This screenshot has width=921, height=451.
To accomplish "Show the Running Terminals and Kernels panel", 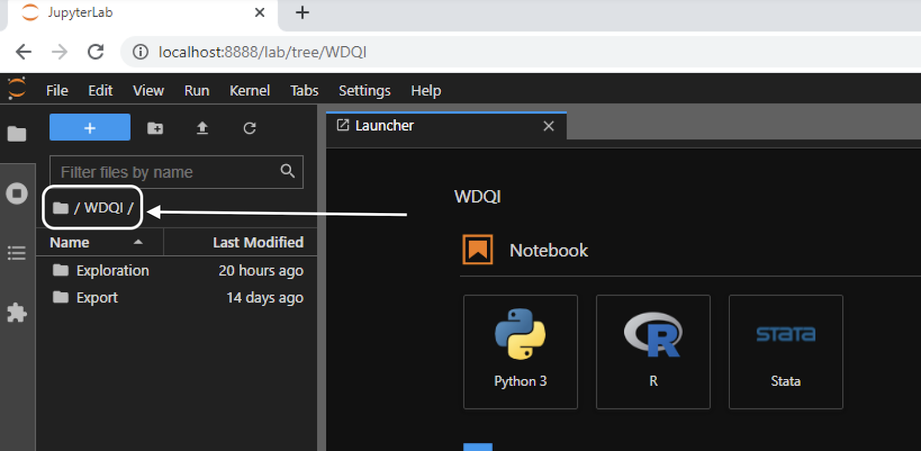I will point(17,193).
